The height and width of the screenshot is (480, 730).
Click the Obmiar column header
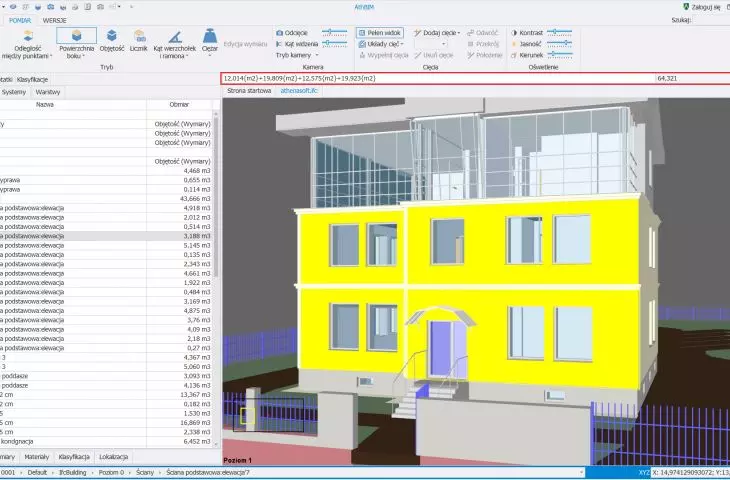(x=179, y=105)
